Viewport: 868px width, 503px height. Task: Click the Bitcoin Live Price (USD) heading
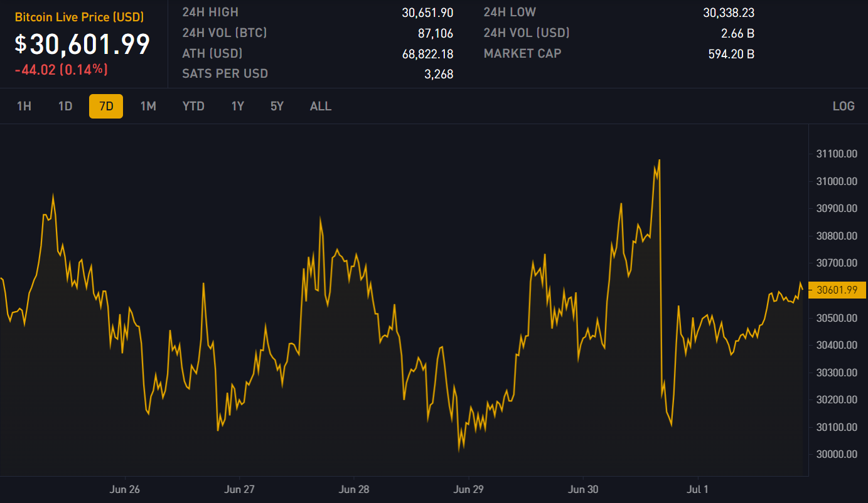coord(80,17)
